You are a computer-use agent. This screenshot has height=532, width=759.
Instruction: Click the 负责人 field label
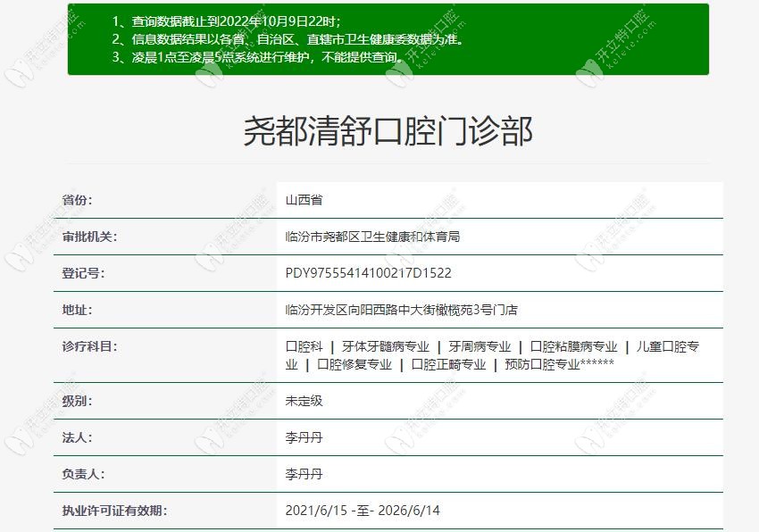(x=83, y=474)
